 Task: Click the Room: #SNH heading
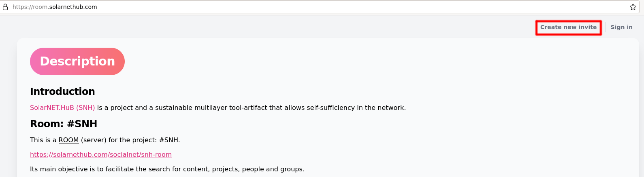[64, 124]
